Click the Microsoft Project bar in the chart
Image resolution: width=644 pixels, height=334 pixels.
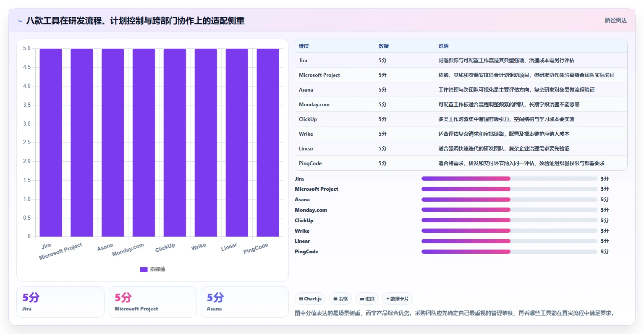pos(82,142)
